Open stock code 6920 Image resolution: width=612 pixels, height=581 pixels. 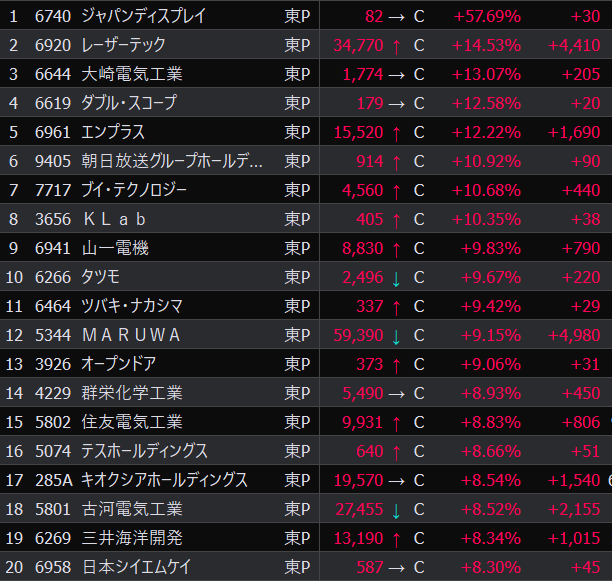52,45
